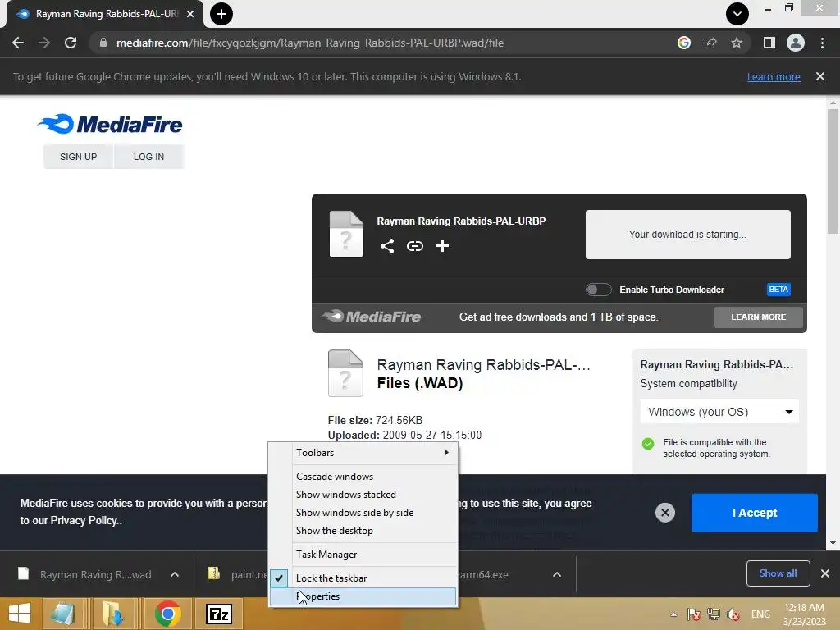Enable the Turbo Downloader toggle
Viewport: 840px width, 630px height.
(598, 290)
